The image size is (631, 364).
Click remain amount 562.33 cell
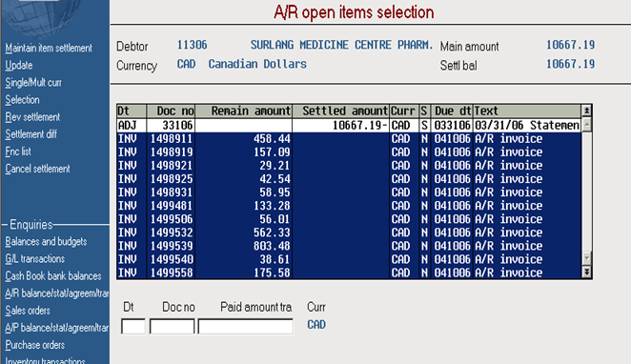pos(244,233)
